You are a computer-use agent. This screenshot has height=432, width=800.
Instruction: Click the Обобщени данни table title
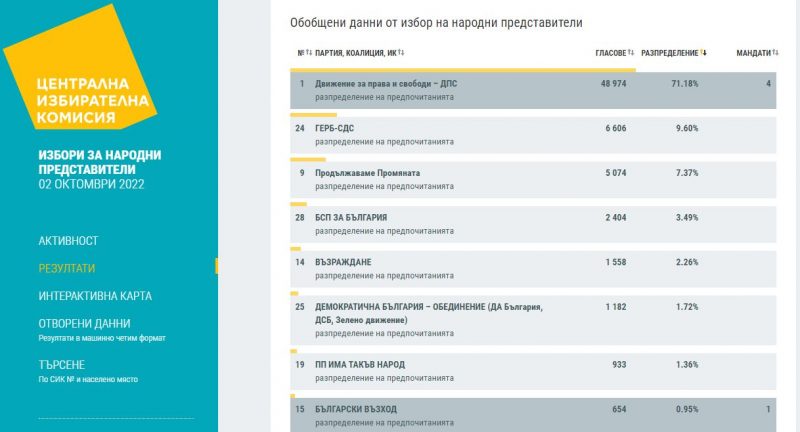click(x=436, y=23)
